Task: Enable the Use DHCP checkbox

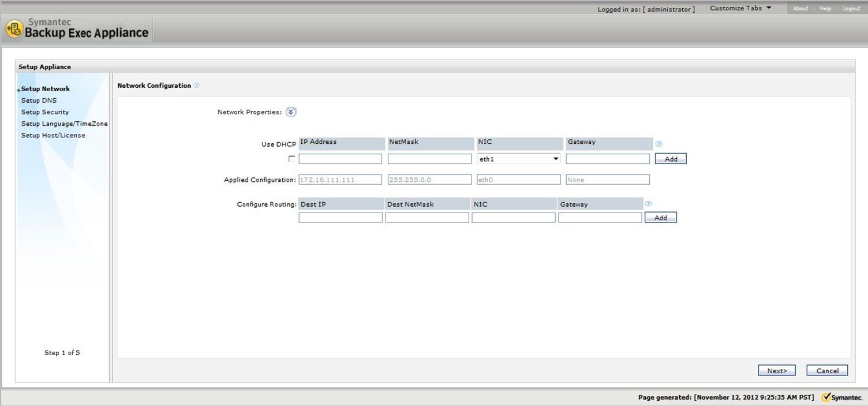Action: click(x=291, y=159)
